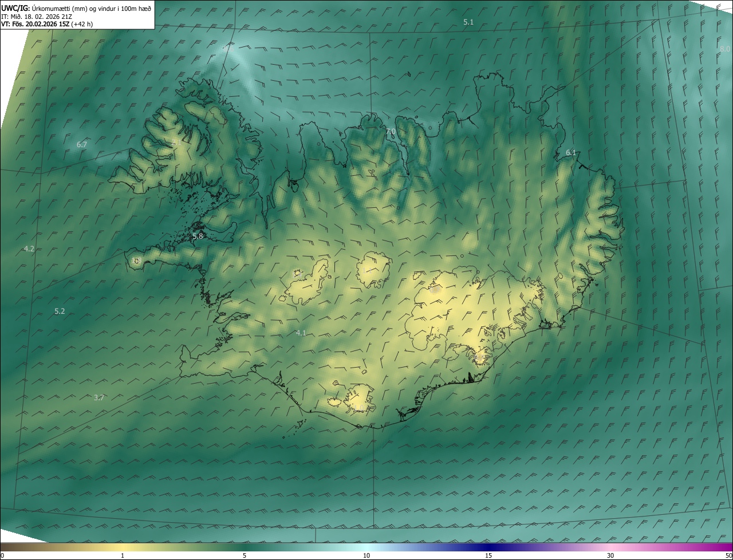Click the color scale tick label '10'
This screenshot has height=560, width=733.
click(x=366, y=555)
